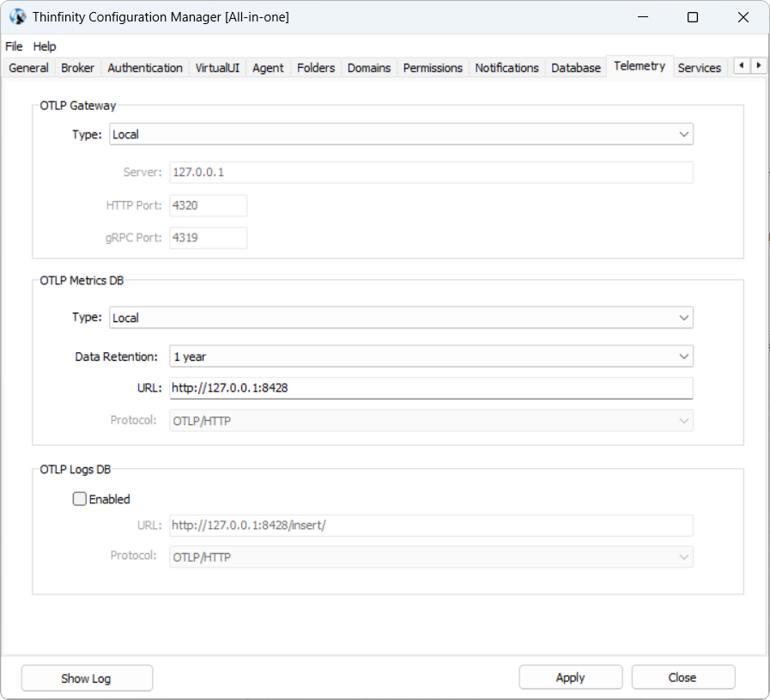The image size is (770, 700).
Task: Select the Permissions tab
Action: (x=433, y=68)
